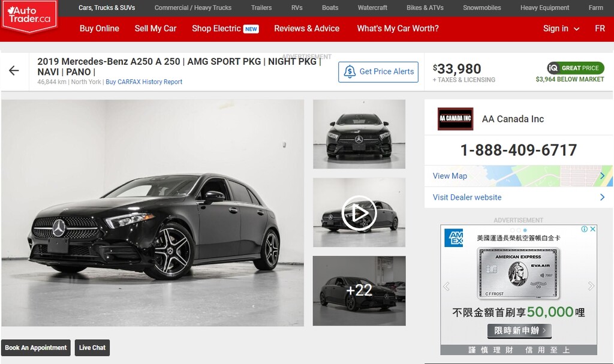
Task: Select the Watercraft category
Action: coord(372,8)
